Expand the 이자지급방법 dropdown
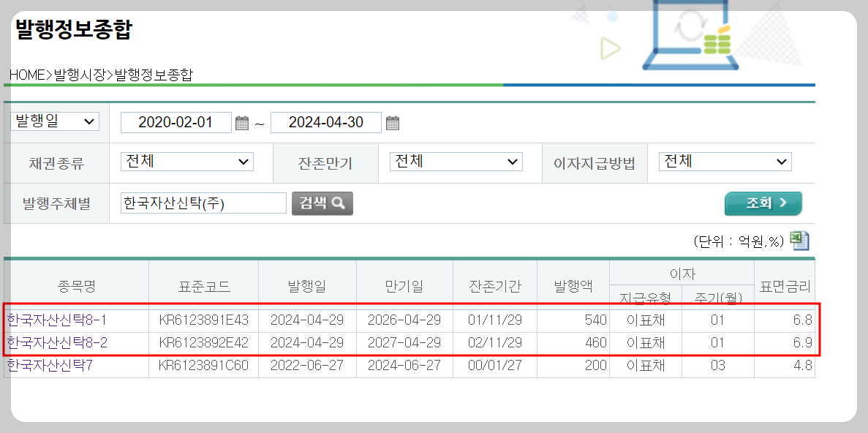 click(x=725, y=162)
